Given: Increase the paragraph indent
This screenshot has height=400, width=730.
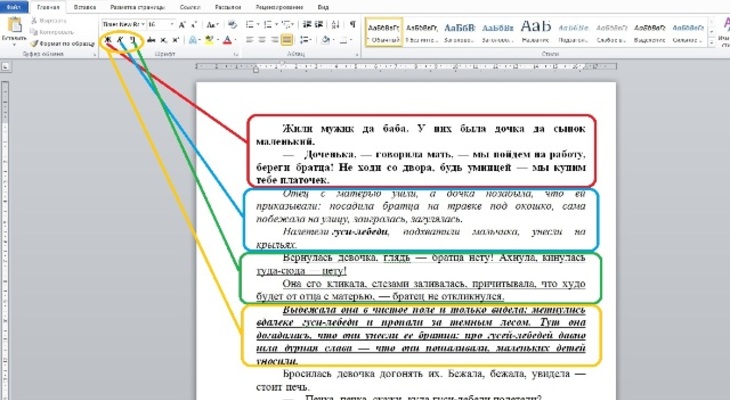Looking at the screenshot, I should tap(319, 25).
